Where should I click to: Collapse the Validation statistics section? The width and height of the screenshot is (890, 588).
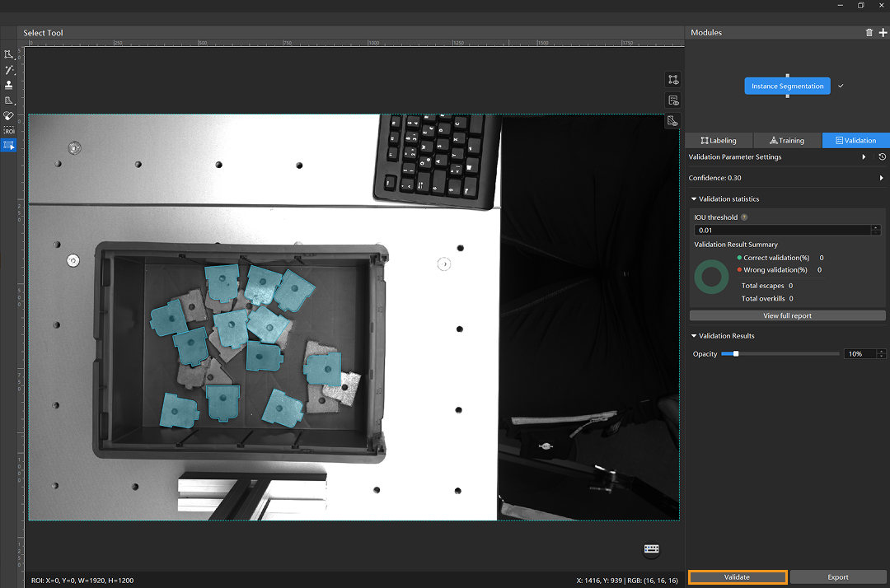pos(694,199)
